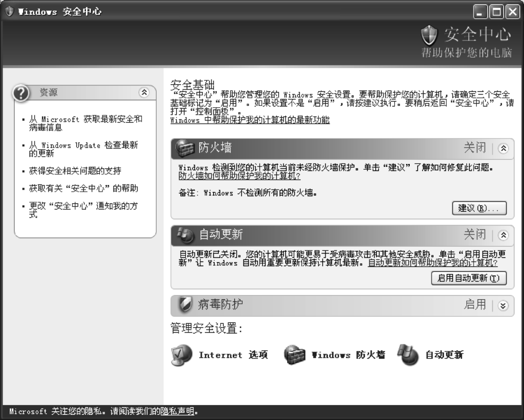Click the 自动更新 section header globe icon
The image size is (524, 420).
185,235
